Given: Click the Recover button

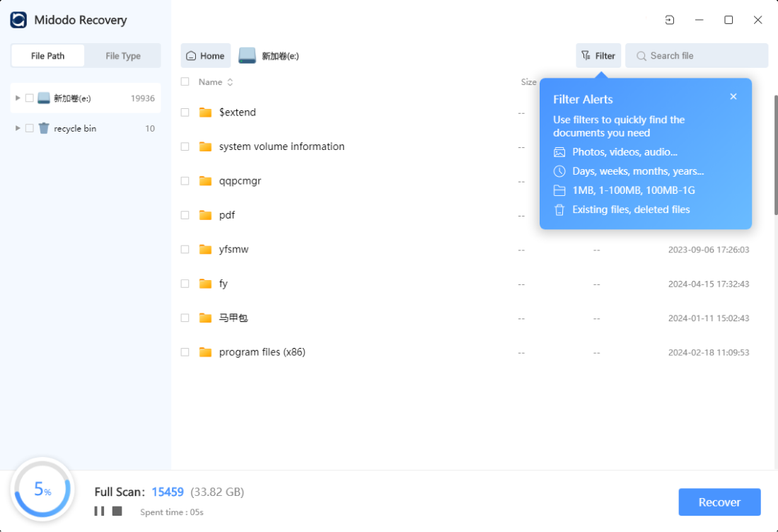Looking at the screenshot, I should pos(719,502).
